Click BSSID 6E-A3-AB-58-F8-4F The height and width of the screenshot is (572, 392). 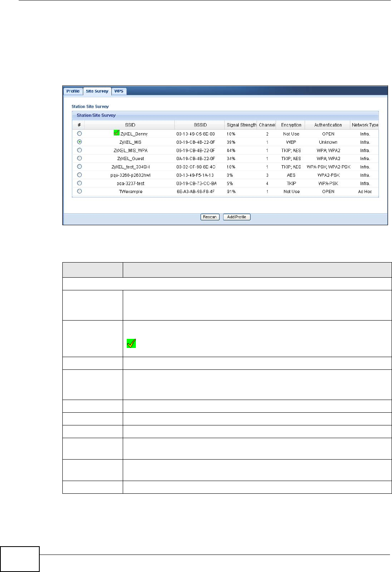click(196, 191)
